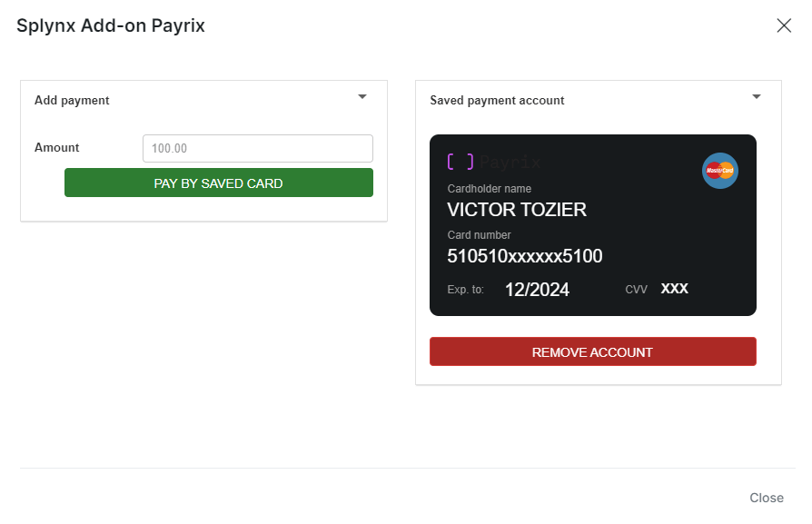Screen dimensions: 812x524
Task: Close the dialog with the X icon
Action: pos(784,25)
